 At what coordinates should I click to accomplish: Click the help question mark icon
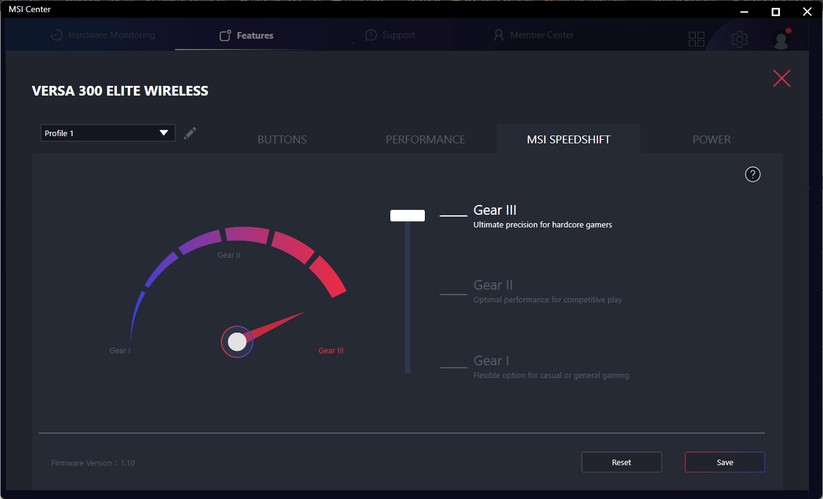click(753, 174)
